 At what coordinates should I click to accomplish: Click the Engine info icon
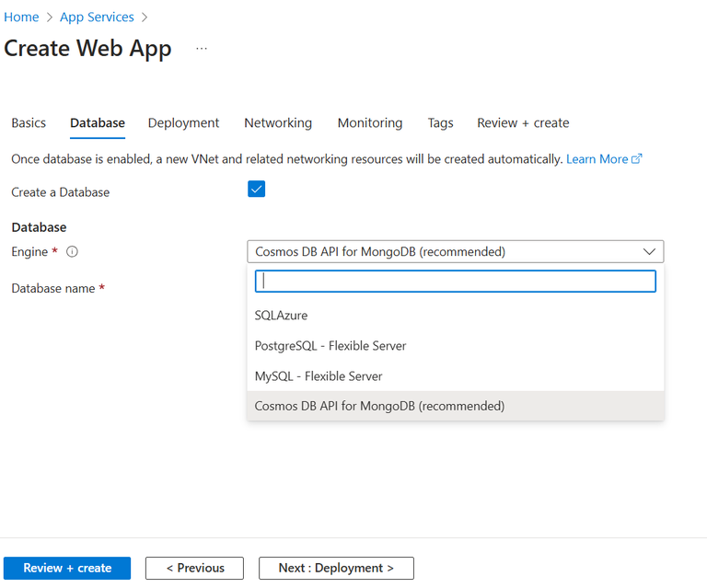tap(72, 251)
